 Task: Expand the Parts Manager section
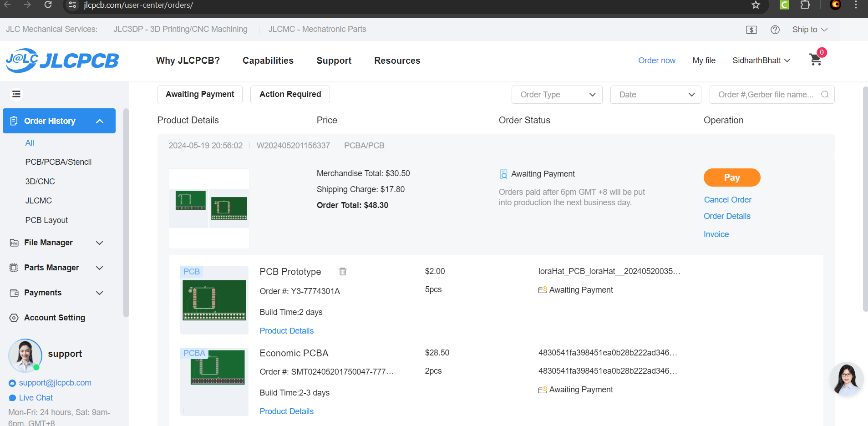point(100,268)
